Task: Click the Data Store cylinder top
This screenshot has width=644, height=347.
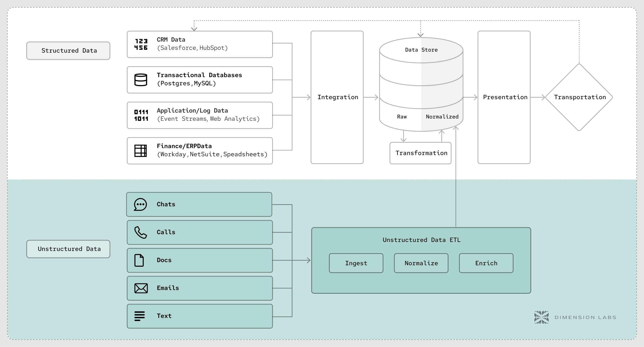Action: [x=421, y=50]
